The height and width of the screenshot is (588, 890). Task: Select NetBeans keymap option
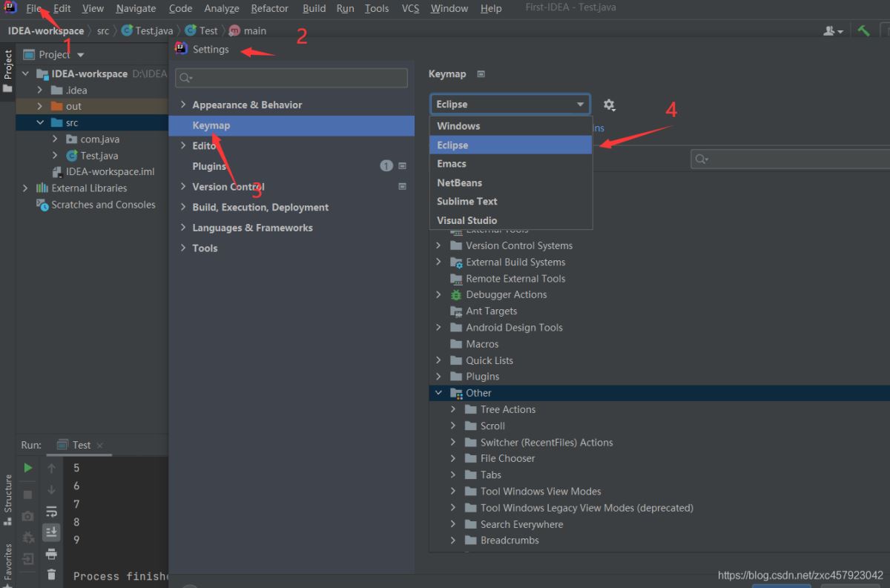coord(511,182)
